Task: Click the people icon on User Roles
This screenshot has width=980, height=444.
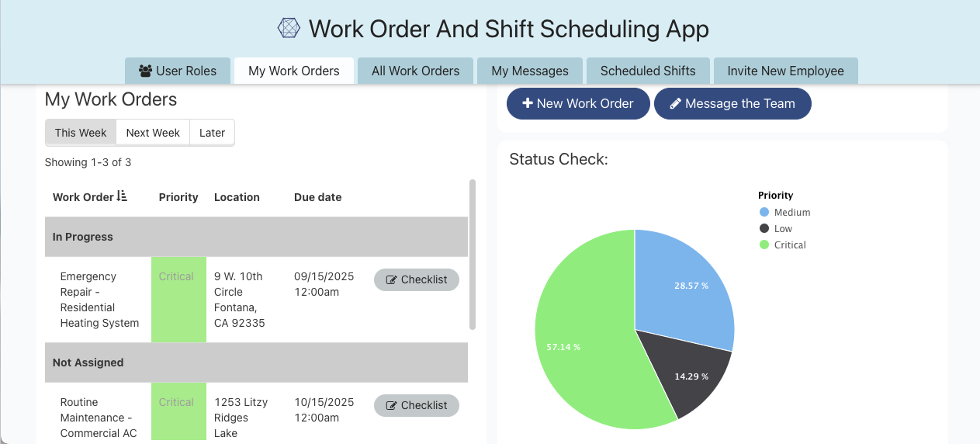Action: point(145,71)
